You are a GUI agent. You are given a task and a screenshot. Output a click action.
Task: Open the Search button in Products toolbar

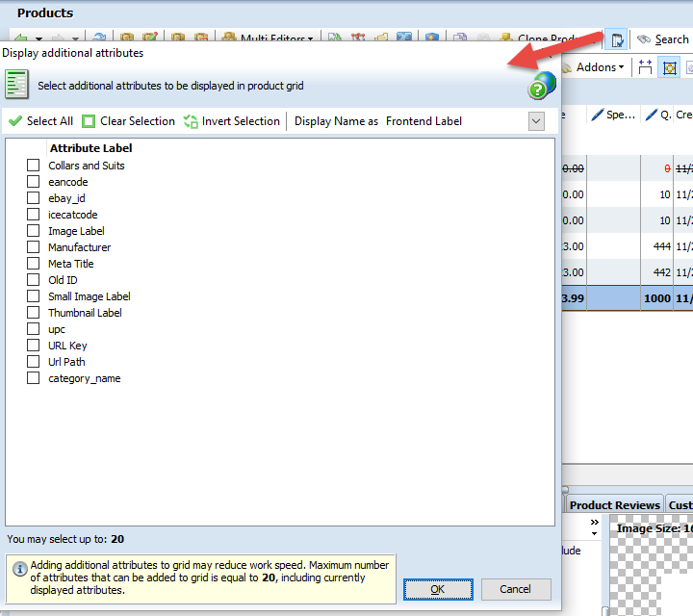pos(662,39)
